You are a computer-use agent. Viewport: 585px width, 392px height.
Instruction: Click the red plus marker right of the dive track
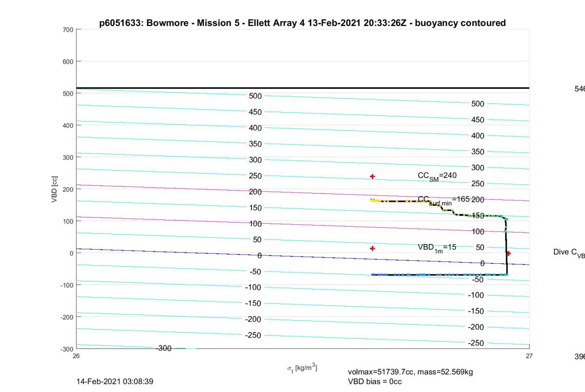508,254
